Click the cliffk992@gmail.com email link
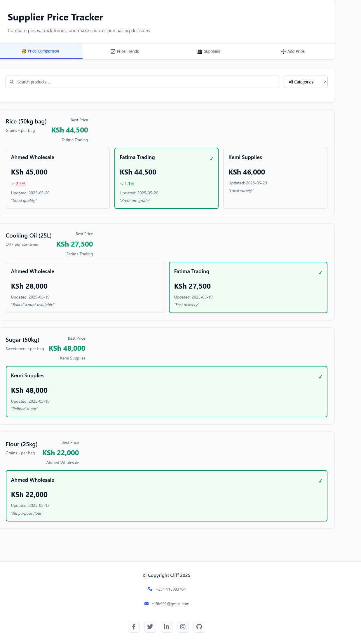This screenshot has width=361, height=644. [x=170, y=604]
